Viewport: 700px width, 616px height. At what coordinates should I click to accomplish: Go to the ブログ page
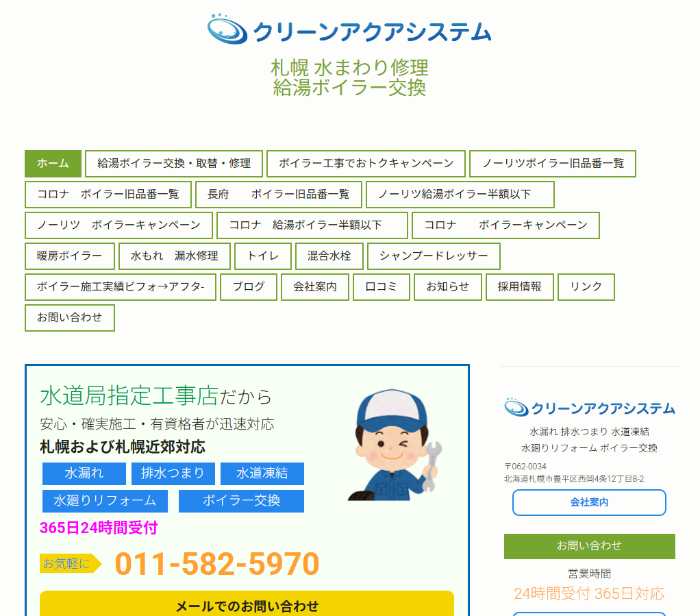(x=249, y=287)
